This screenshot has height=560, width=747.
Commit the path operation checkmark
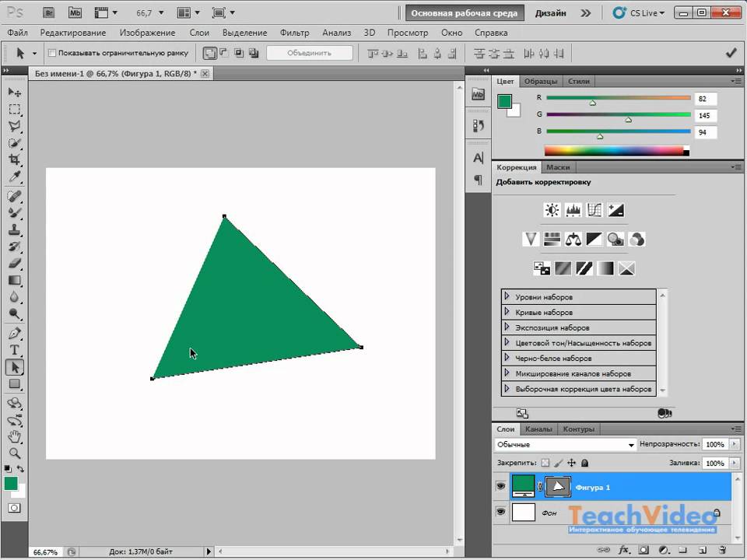click(731, 53)
